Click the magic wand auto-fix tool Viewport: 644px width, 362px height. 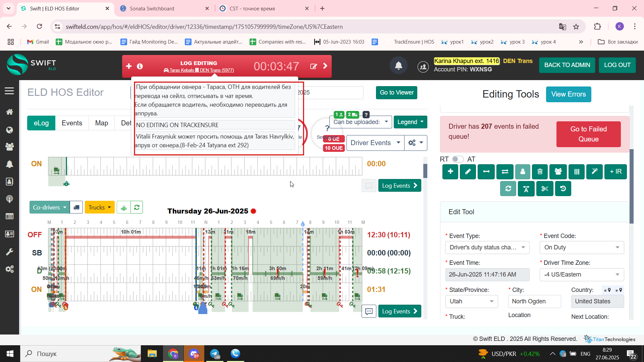point(594,172)
